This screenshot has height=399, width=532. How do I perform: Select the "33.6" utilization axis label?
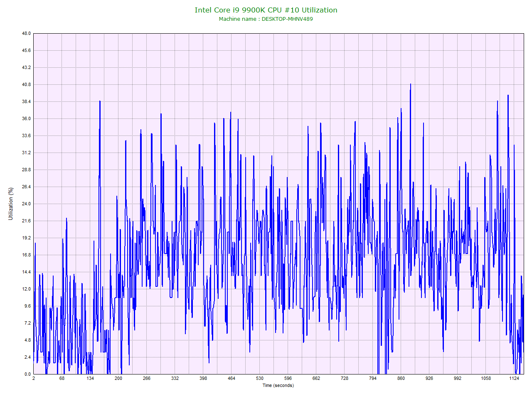click(27, 135)
